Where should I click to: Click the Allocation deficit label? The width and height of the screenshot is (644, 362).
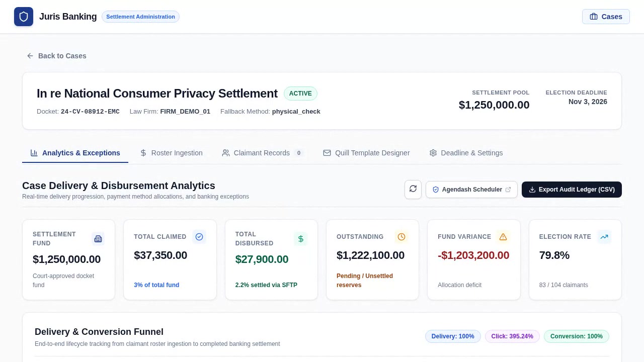[x=460, y=285]
